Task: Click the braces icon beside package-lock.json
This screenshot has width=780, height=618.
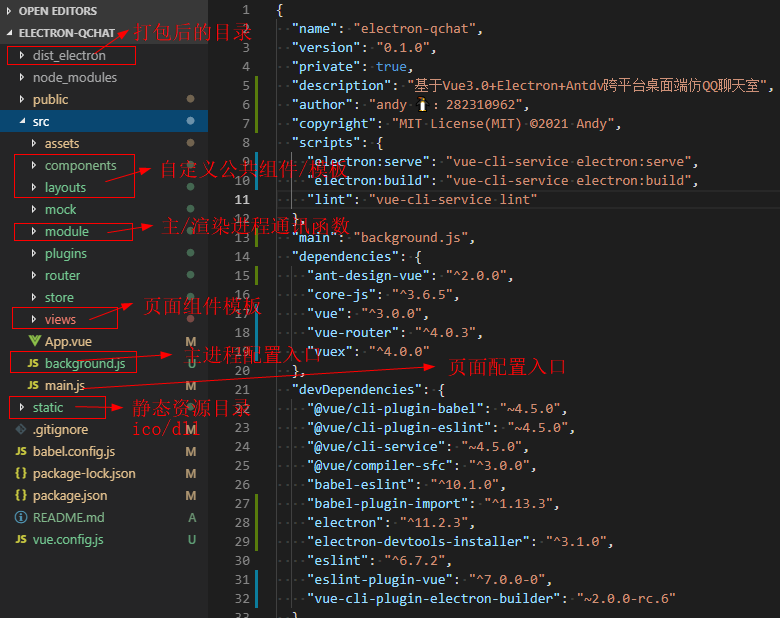Action: (21, 474)
